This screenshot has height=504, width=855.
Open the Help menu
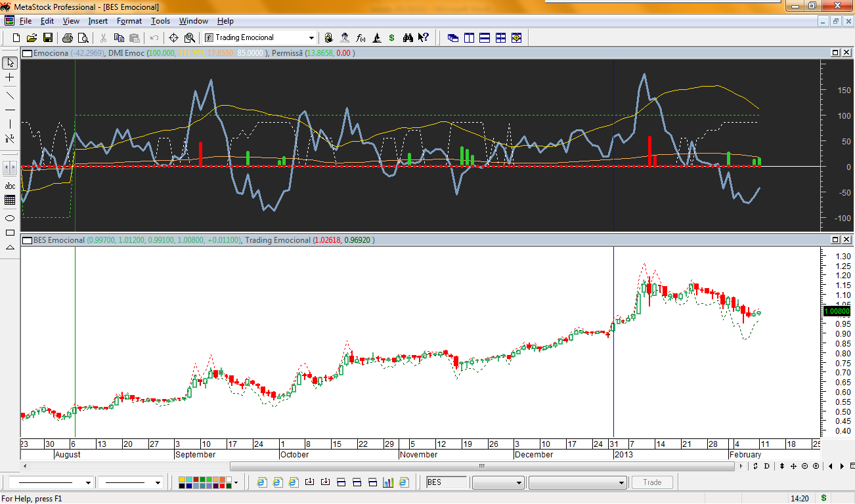225,21
